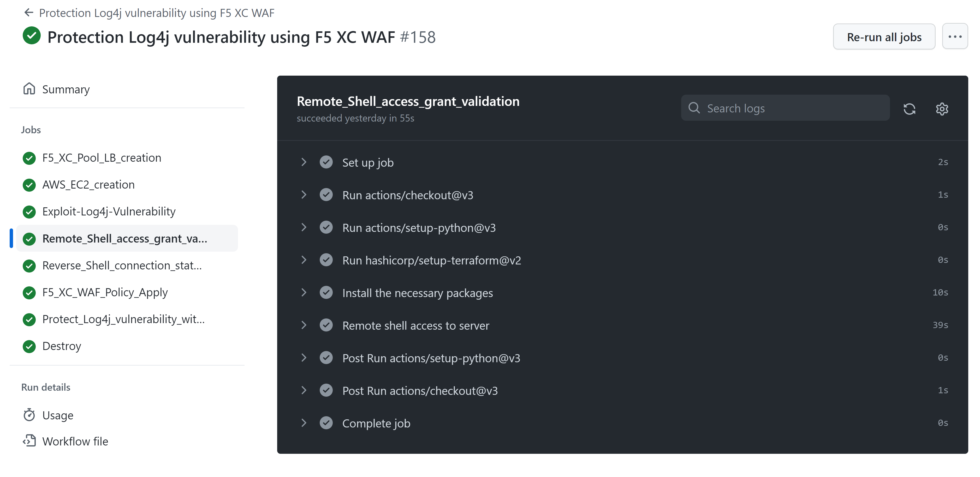Expand the Install the necessary packages step
The image size is (980, 477).
pos(304,292)
